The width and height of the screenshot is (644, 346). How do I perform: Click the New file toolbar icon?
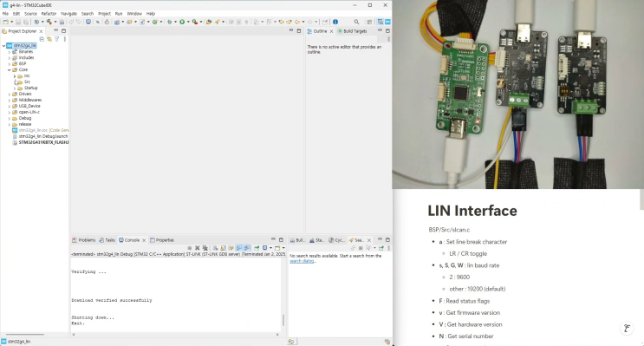6,22
